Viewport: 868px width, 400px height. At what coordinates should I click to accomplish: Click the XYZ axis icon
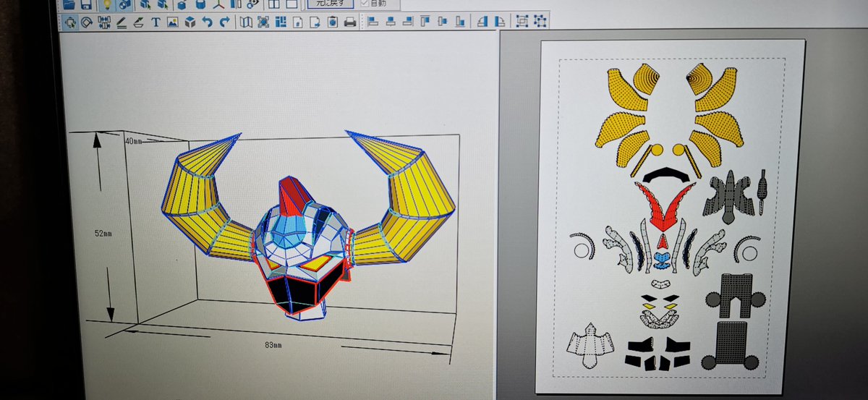coord(218,4)
